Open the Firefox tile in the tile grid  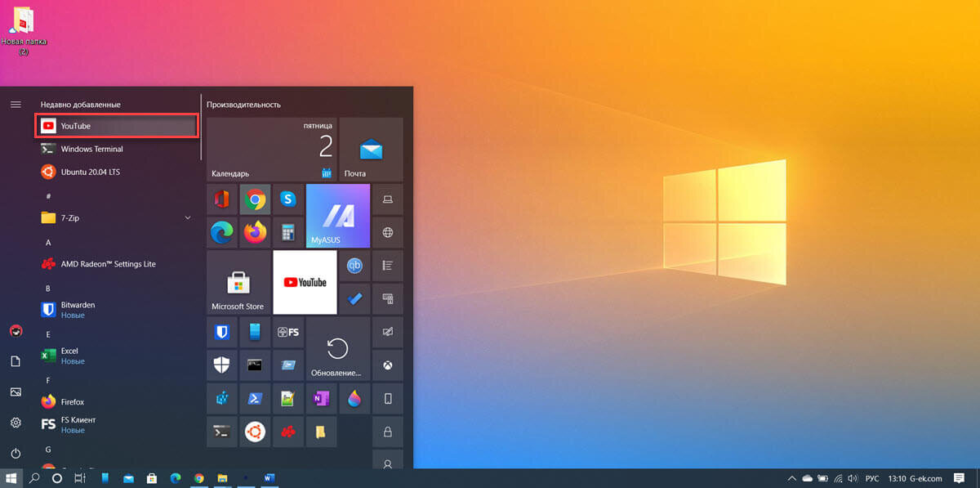coord(256,232)
